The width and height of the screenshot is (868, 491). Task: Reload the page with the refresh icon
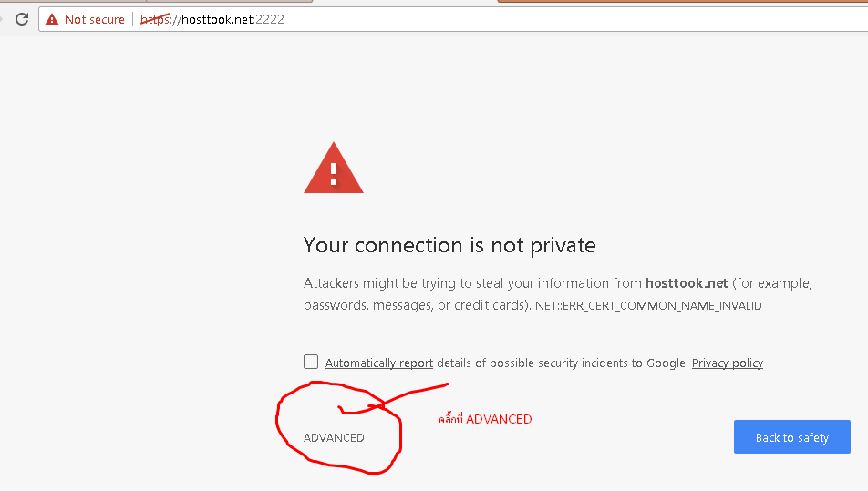[x=22, y=19]
